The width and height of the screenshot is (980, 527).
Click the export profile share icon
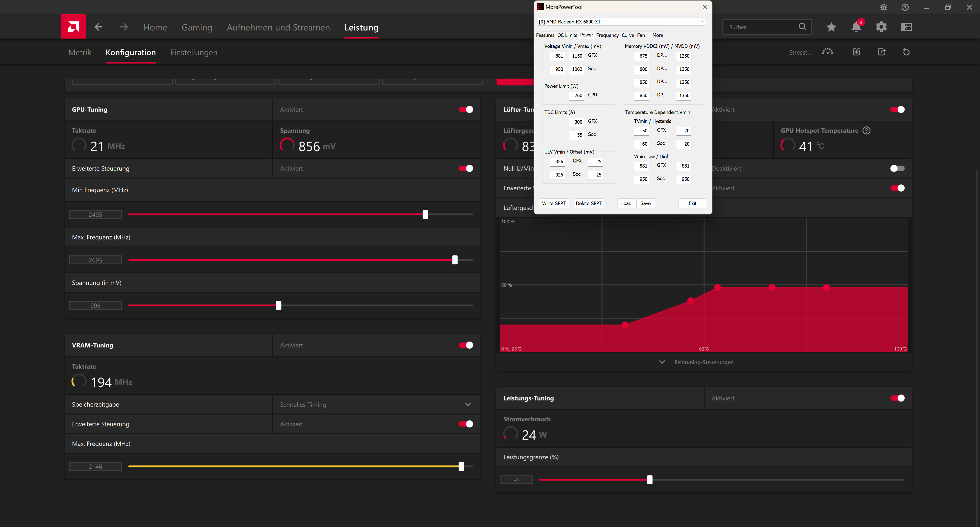(881, 52)
